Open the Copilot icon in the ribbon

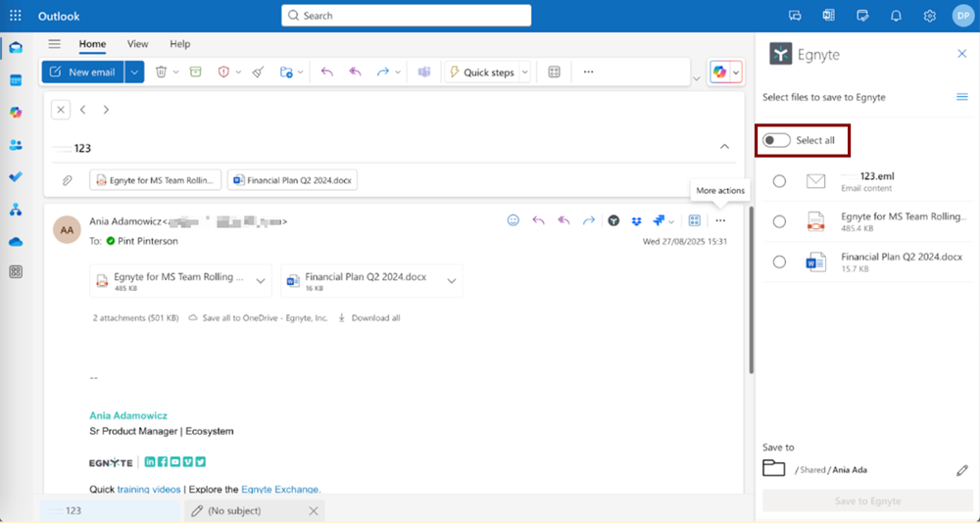719,72
